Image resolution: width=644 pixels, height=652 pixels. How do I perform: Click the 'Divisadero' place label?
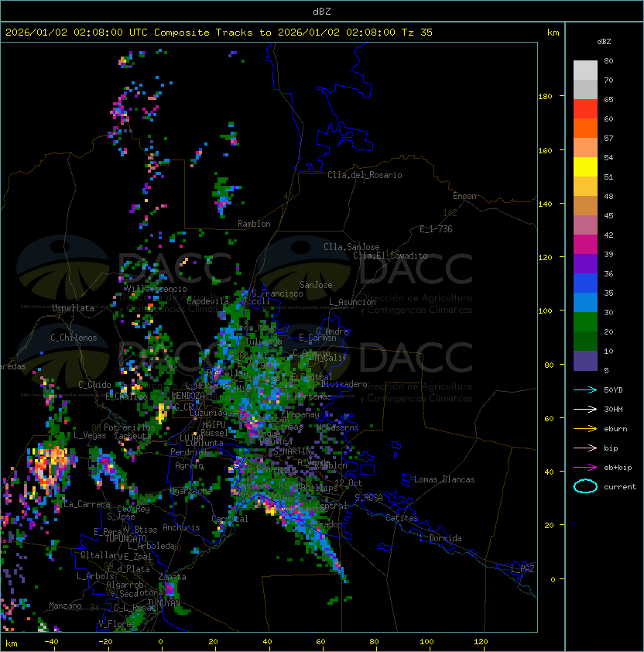point(344,384)
